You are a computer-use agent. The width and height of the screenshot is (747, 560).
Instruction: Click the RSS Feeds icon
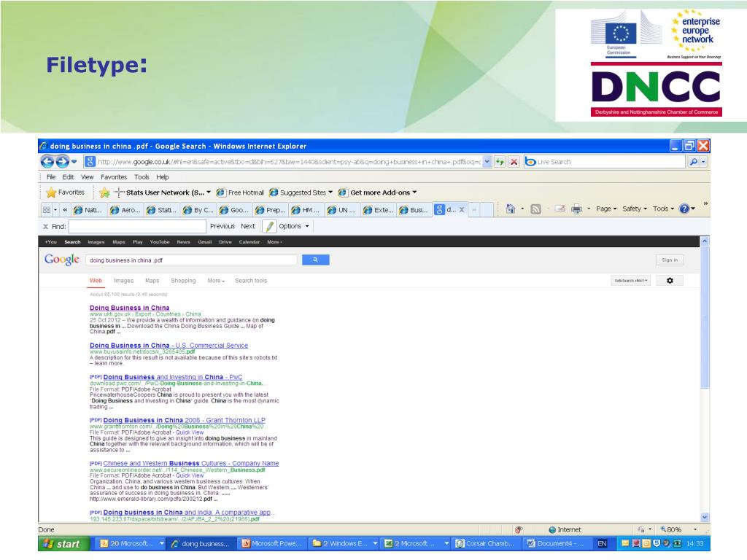(536, 209)
